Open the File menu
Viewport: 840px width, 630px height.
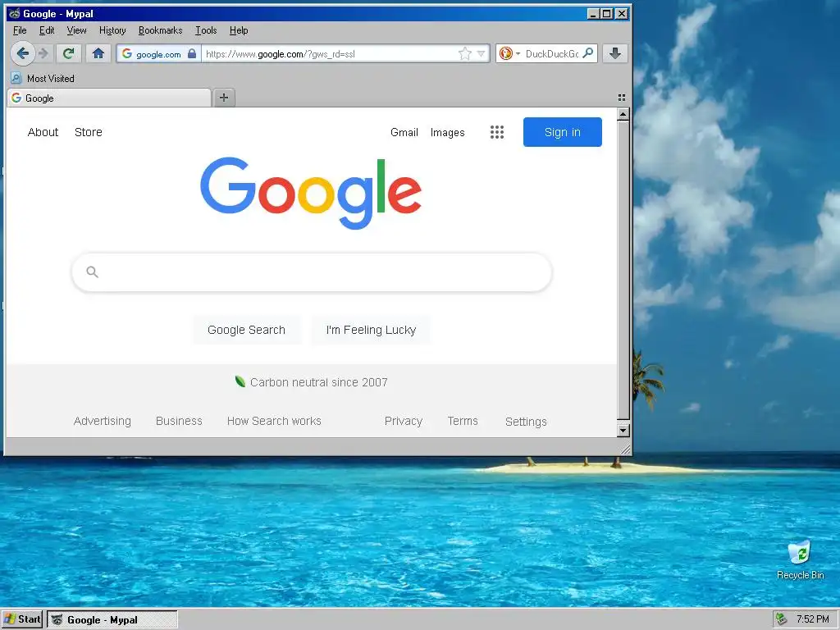coord(20,30)
